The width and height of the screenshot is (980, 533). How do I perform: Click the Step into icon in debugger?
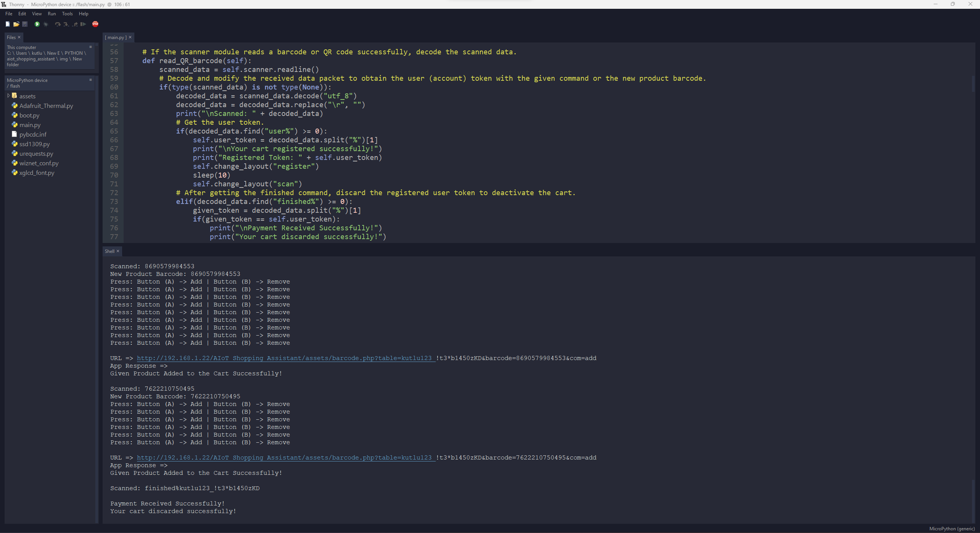coord(65,24)
